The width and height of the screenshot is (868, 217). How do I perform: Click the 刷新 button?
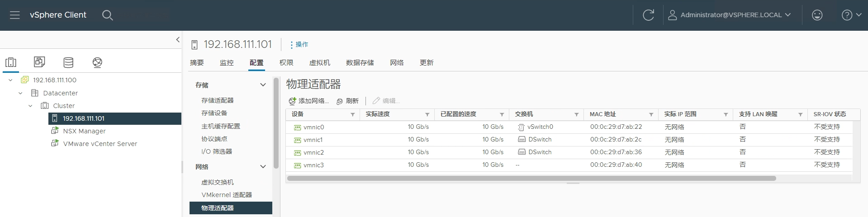[347, 101]
